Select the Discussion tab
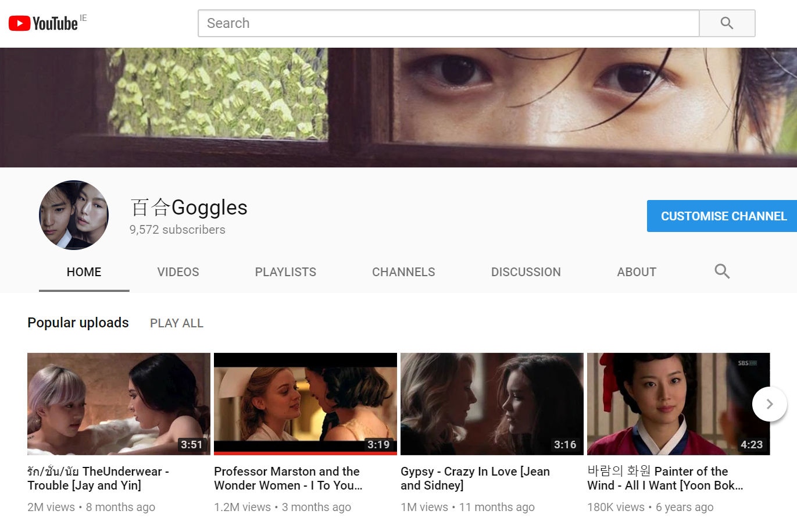This screenshot has height=532, width=797. [526, 272]
